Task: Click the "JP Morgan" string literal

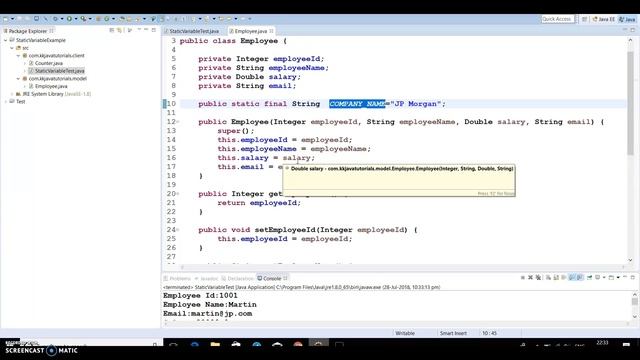Action: point(416,104)
